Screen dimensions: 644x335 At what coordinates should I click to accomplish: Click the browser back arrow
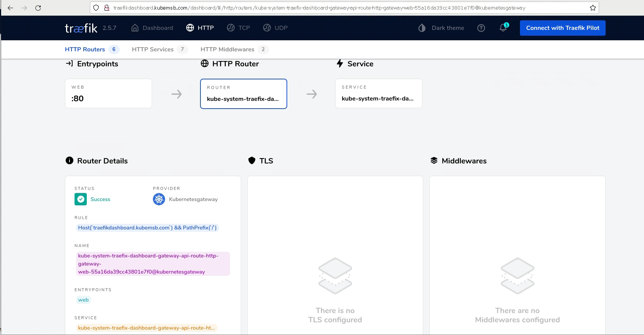(10, 8)
